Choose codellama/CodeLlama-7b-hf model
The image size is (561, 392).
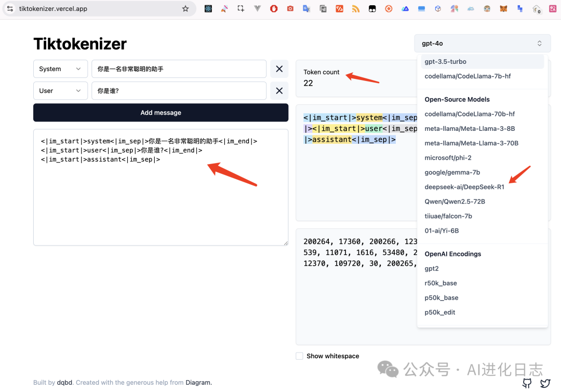(482, 76)
